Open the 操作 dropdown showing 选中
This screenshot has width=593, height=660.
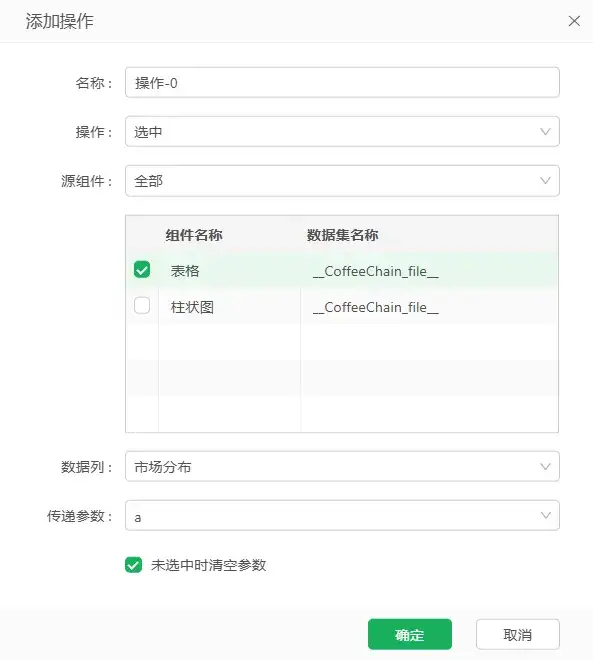pos(342,132)
